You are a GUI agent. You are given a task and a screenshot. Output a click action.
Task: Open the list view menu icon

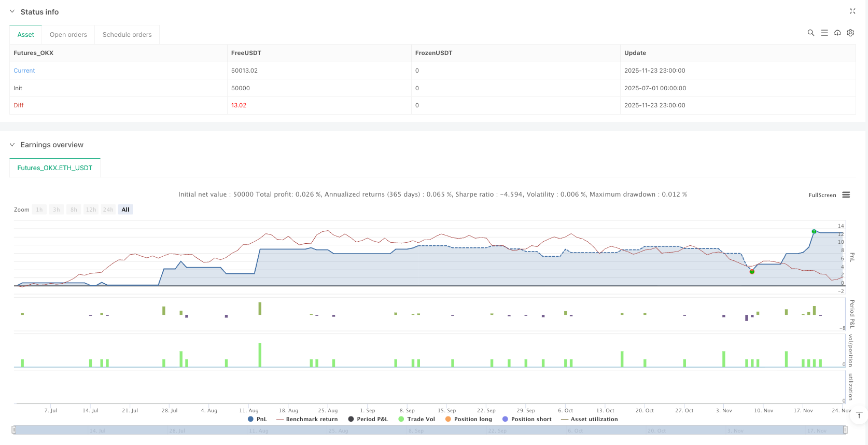tap(824, 33)
